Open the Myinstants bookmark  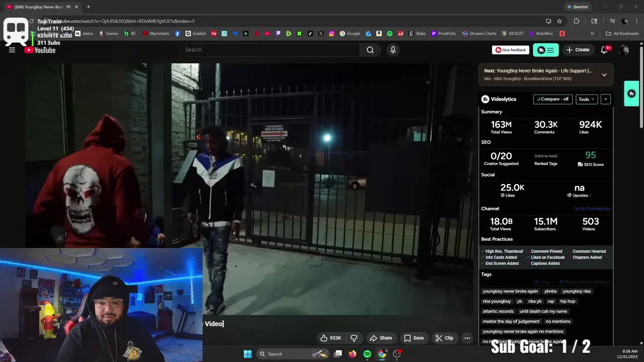(156, 34)
